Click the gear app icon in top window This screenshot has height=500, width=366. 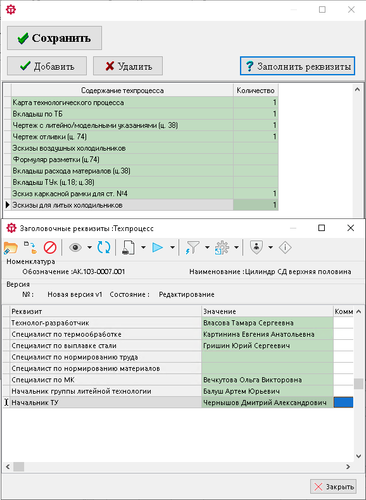(11, 10)
